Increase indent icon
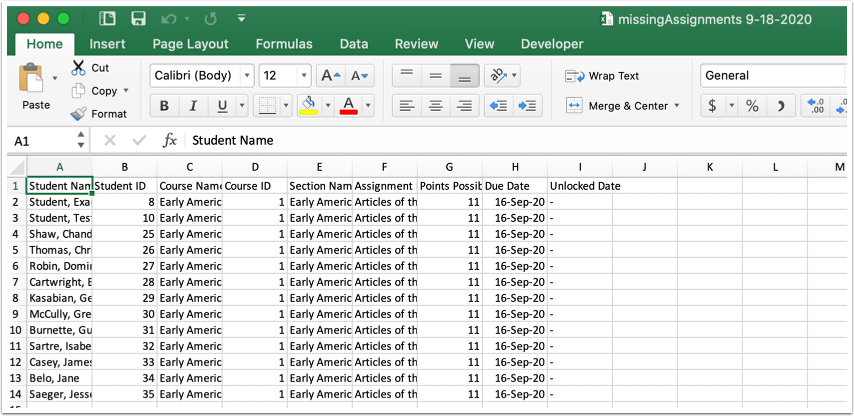Viewport: 854px width, 416px height. [x=527, y=106]
